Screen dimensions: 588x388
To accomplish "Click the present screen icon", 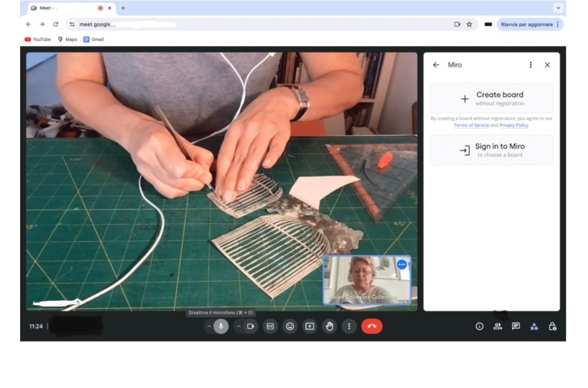I will coord(310,327).
